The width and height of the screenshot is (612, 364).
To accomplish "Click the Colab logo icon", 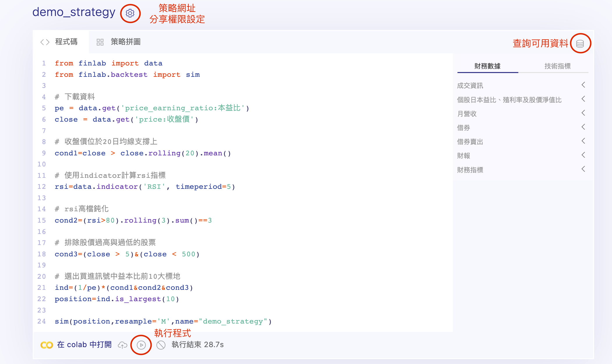I will [x=47, y=345].
